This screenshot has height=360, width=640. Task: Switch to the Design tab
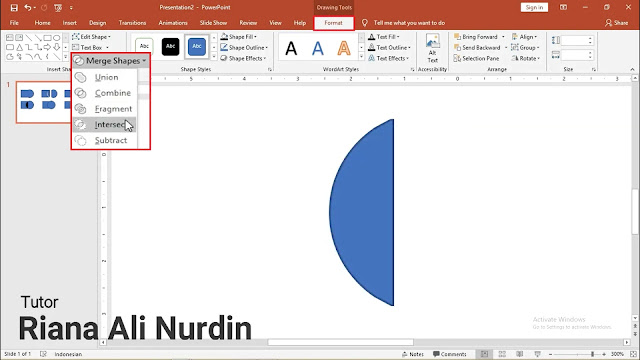(98, 23)
